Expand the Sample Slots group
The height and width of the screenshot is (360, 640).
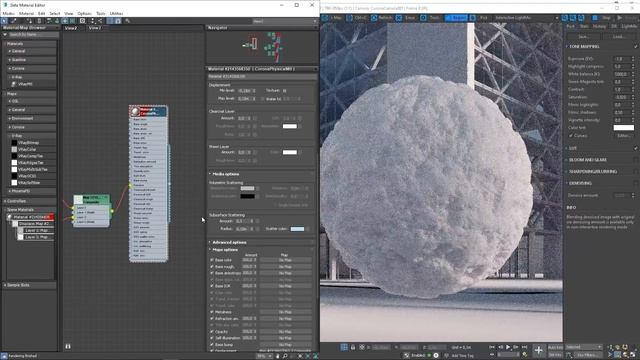(x=29, y=285)
